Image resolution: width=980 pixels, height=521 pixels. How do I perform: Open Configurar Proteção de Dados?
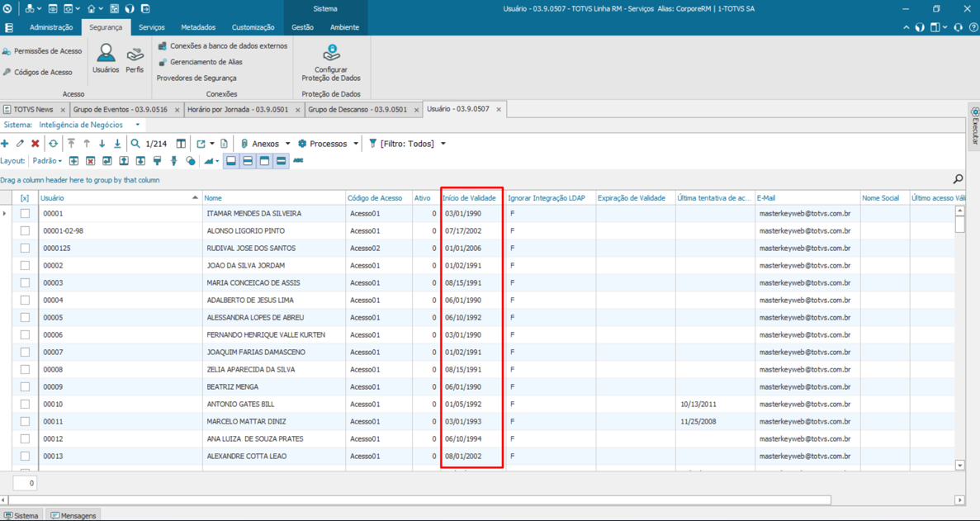coord(329,62)
